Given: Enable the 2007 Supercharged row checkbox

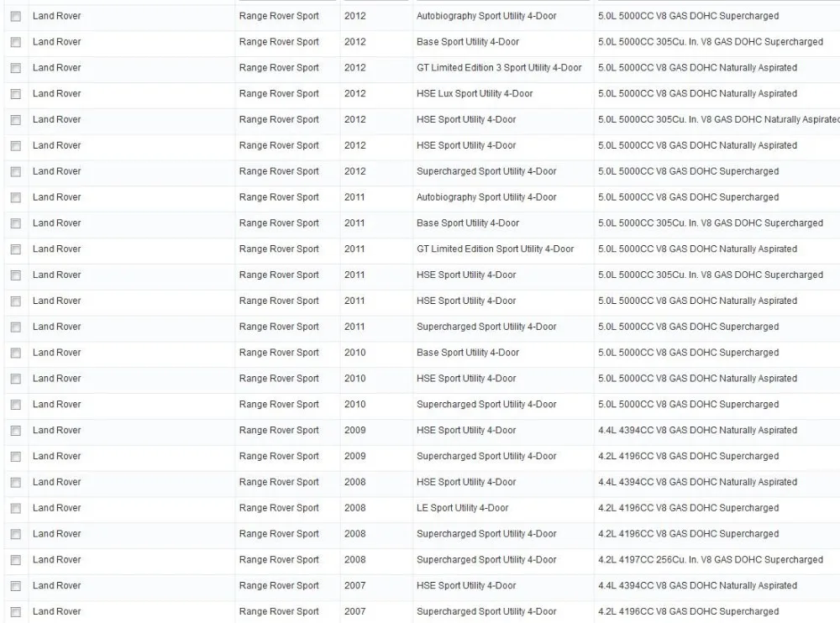Looking at the screenshot, I should click(x=16, y=612).
